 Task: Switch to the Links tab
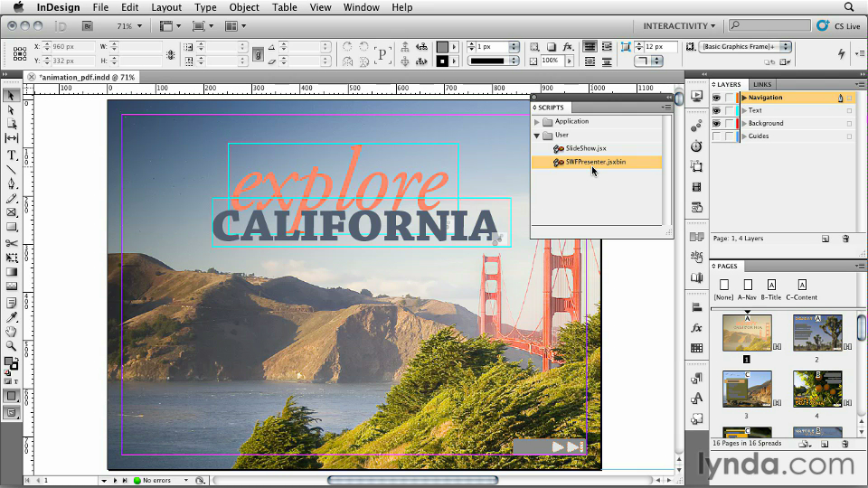(761, 85)
